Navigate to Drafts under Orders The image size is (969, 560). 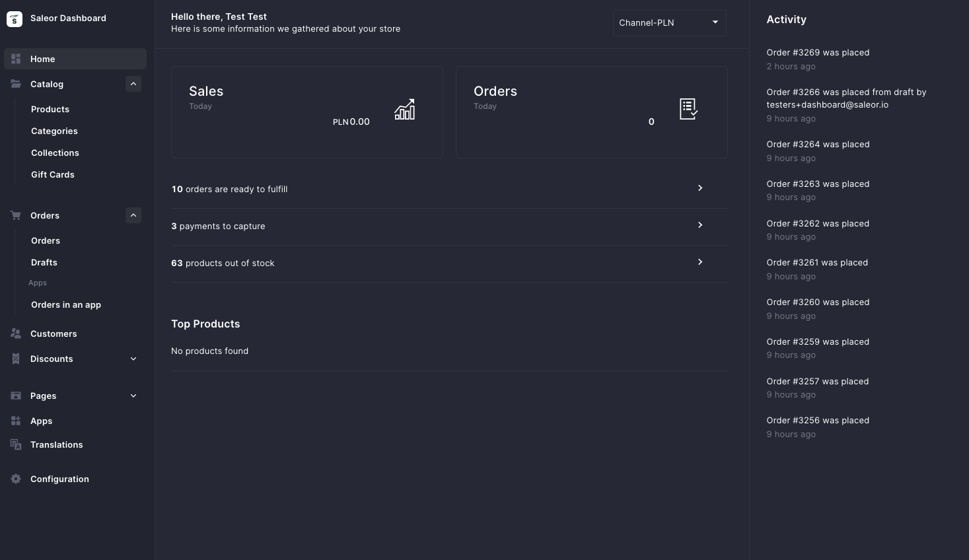(x=44, y=262)
